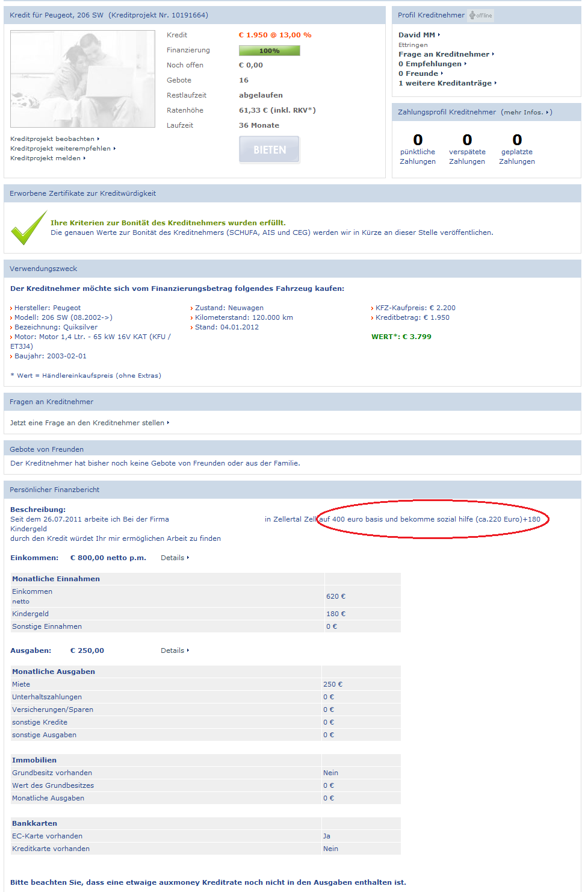Click Frage an Kreditnehmer in the profile panel

tap(446, 54)
